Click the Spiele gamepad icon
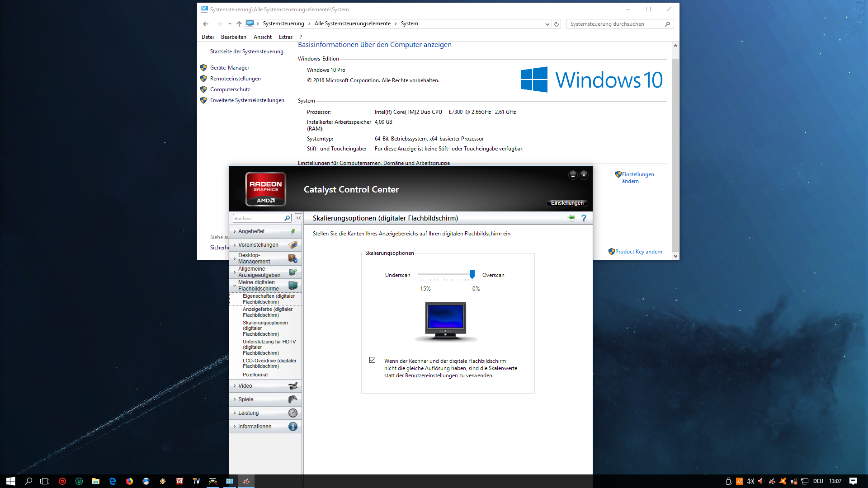The image size is (868, 488). (x=293, y=399)
